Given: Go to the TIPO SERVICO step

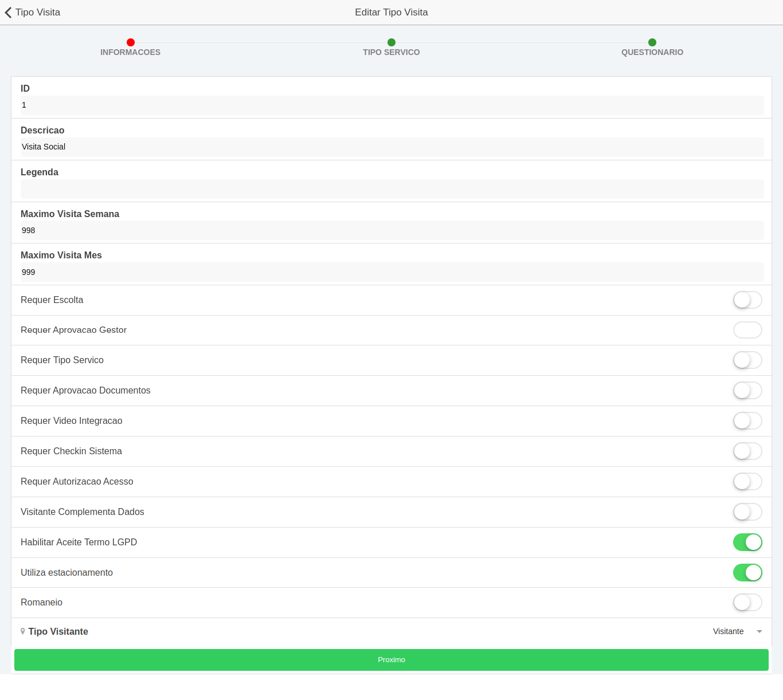Looking at the screenshot, I should pyautogui.click(x=391, y=52).
